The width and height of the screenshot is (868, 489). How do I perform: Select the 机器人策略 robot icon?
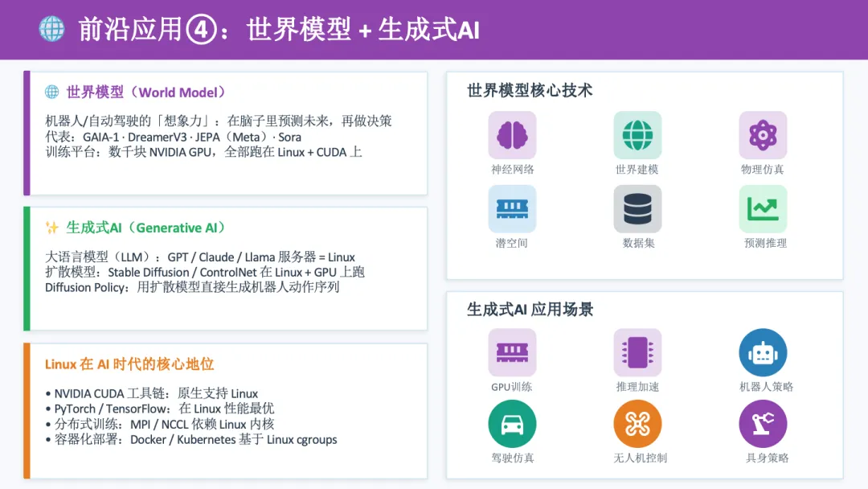pos(763,352)
